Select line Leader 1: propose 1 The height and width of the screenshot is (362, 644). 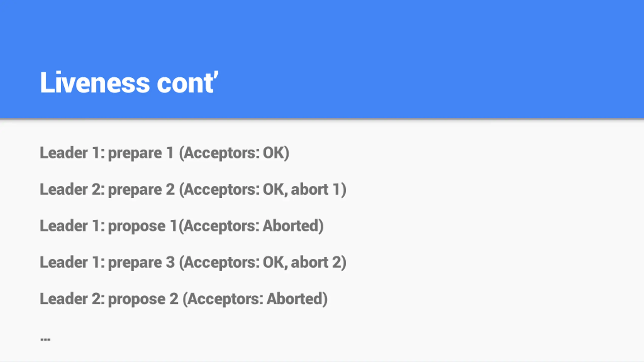182,226
